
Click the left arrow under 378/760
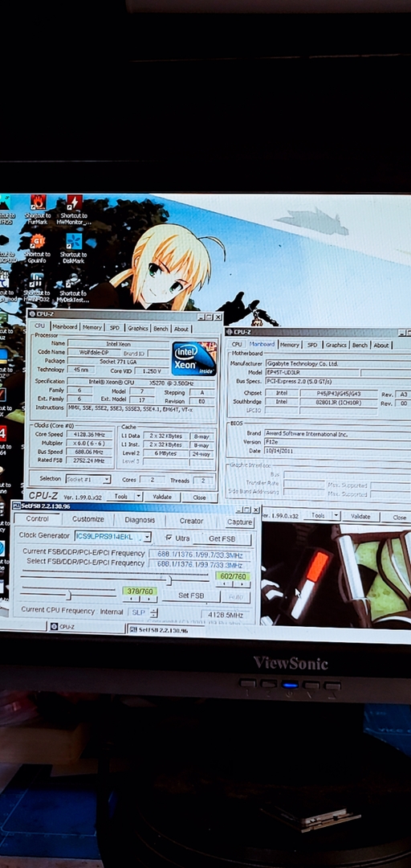pyautogui.click(x=131, y=600)
